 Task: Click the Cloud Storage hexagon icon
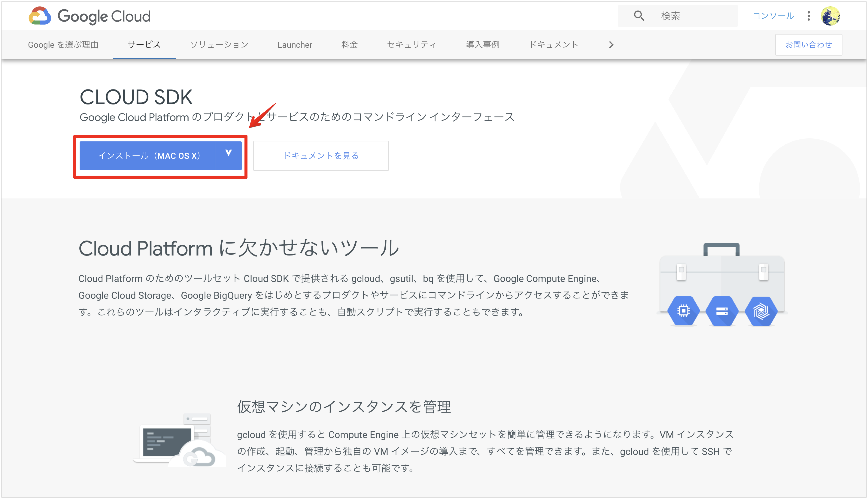point(722,311)
